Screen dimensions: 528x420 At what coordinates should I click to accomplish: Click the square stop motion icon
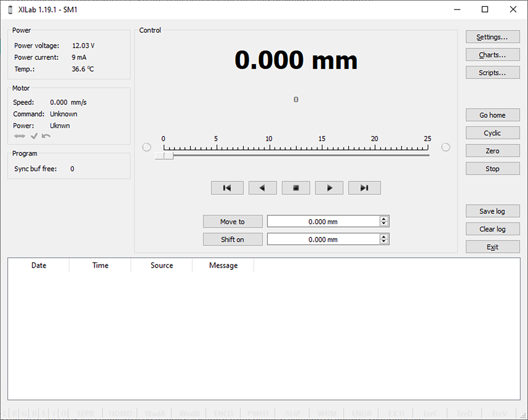[x=296, y=188]
